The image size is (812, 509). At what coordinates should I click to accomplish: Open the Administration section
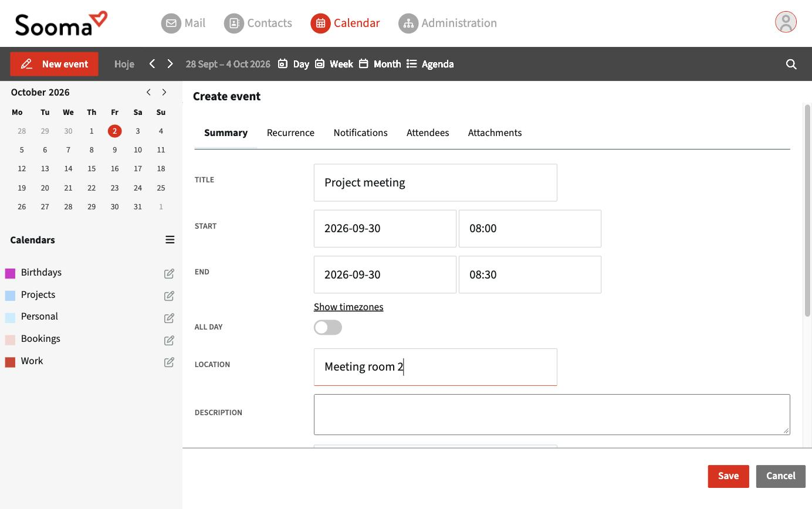pyautogui.click(x=448, y=23)
